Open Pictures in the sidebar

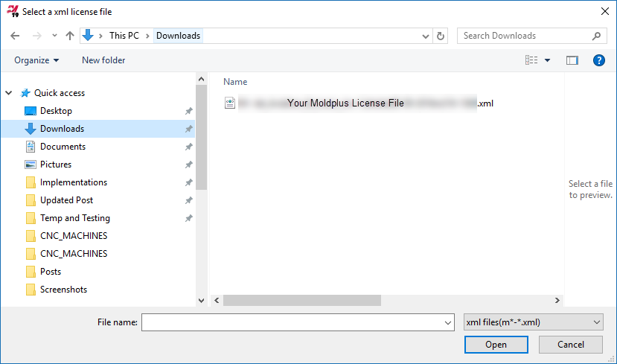(x=56, y=165)
